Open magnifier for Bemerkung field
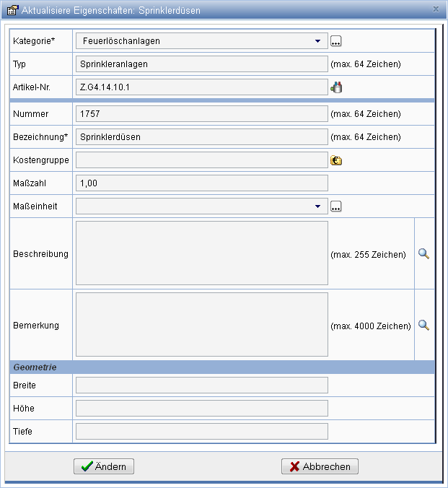 pos(423,326)
